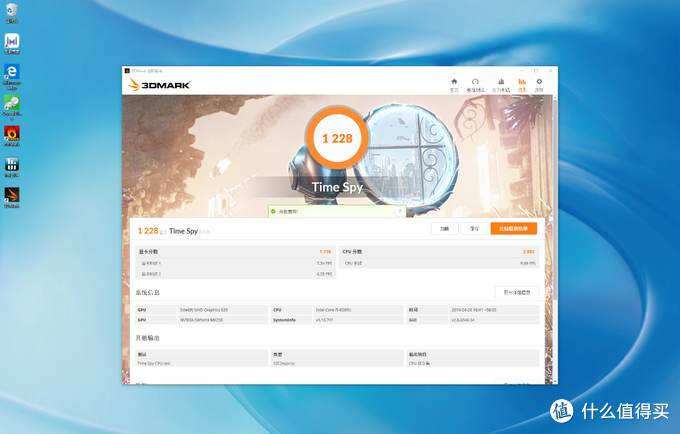This screenshot has width=680, height=434.
Task: Click the 1 228 Time Spy result heading
Action: pos(173,231)
